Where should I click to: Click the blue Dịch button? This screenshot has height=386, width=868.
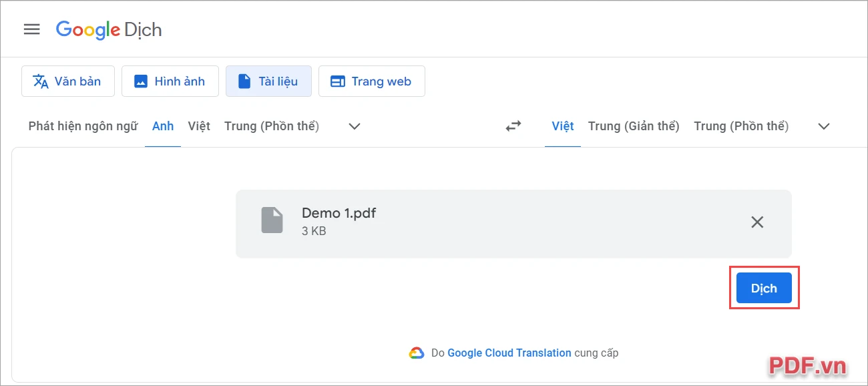pos(764,288)
